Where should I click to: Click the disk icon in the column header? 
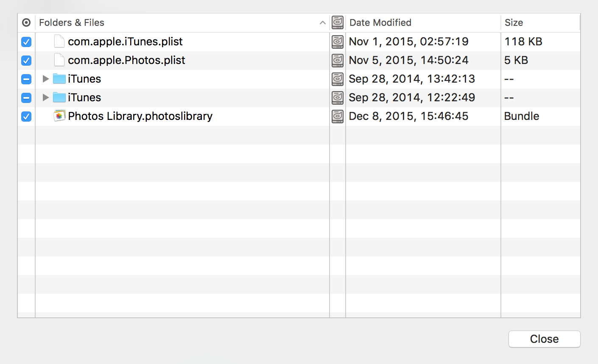(x=338, y=22)
